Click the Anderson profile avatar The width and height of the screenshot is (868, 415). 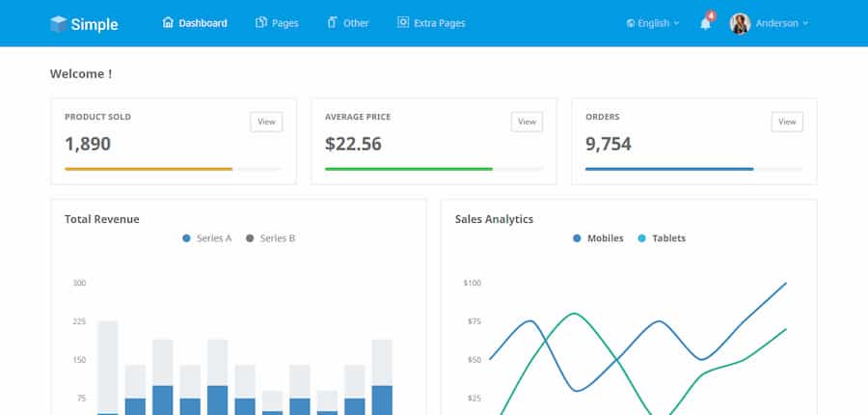(x=740, y=23)
